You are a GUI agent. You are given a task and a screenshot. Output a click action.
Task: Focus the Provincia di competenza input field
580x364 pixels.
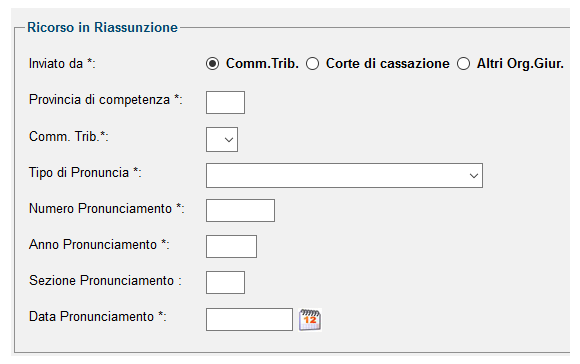(225, 102)
